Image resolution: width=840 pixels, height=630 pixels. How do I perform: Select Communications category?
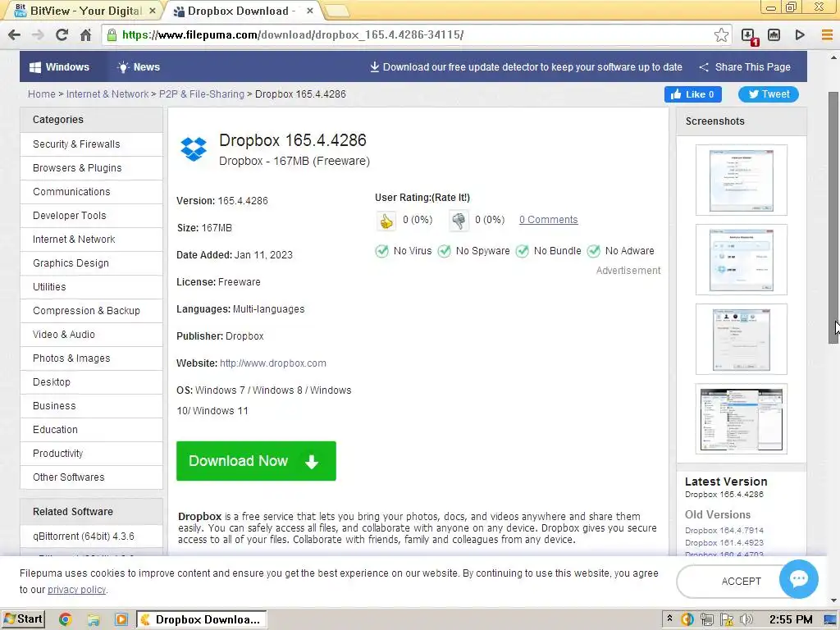pos(92,192)
